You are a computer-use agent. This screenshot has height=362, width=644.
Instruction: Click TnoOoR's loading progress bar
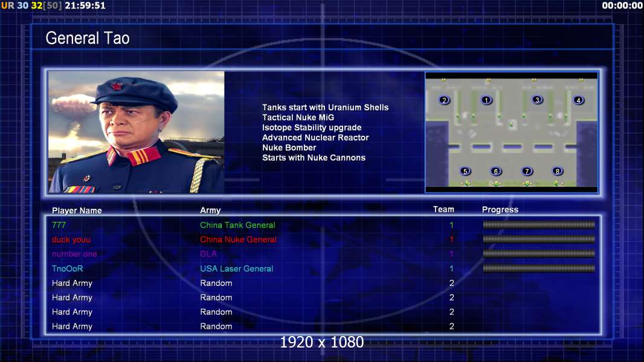tap(539, 268)
